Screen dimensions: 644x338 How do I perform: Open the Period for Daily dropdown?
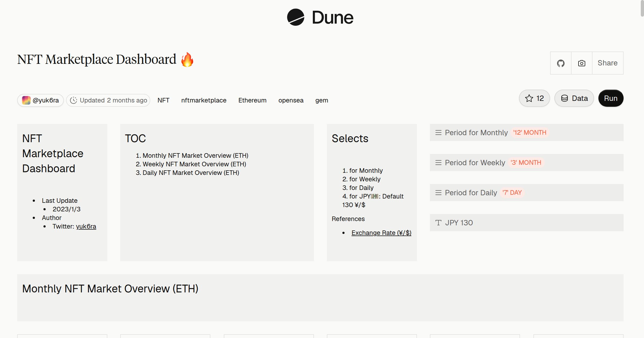pos(526,193)
